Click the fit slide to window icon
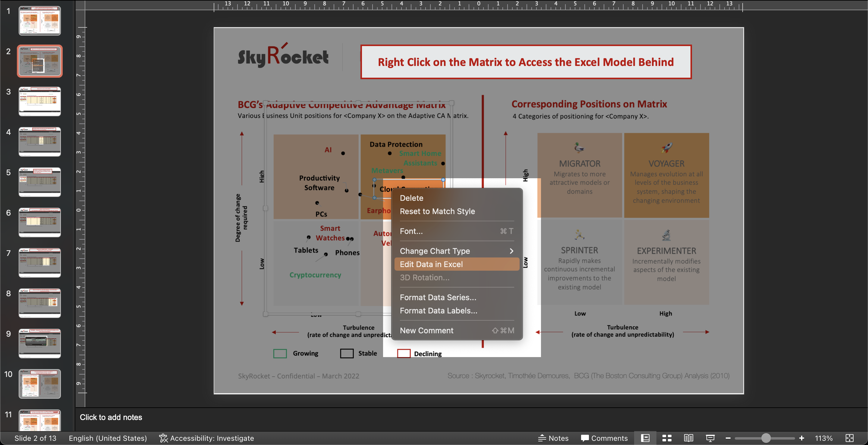The width and height of the screenshot is (868, 445). pyautogui.click(x=850, y=438)
